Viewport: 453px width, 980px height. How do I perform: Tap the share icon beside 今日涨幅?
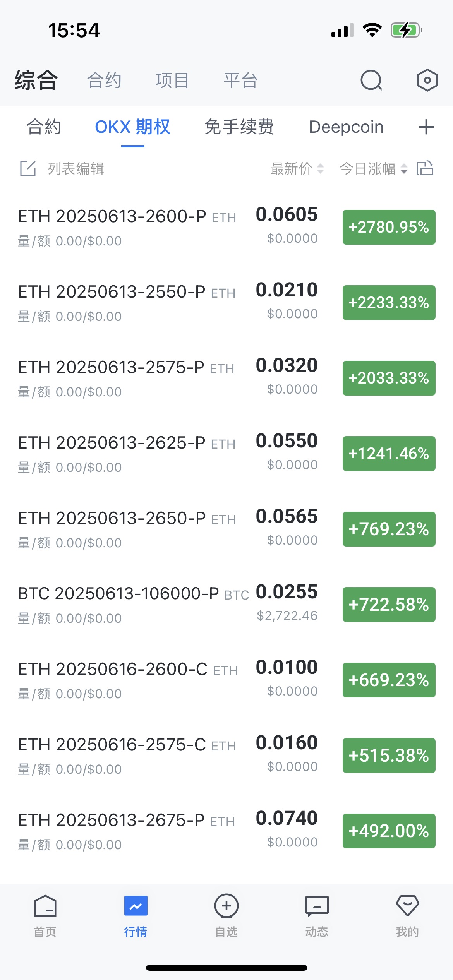point(425,168)
